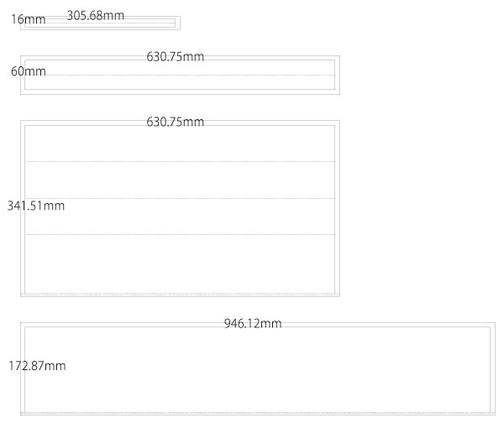Click the lowest divider line in the 341.51mm rectangle
Screen dimensions: 504x423
point(180,234)
